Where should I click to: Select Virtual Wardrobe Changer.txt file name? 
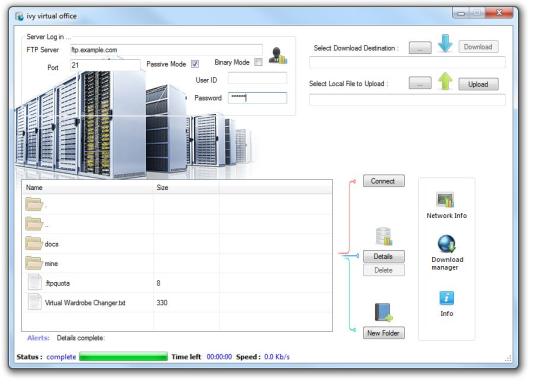(x=85, y=303)
